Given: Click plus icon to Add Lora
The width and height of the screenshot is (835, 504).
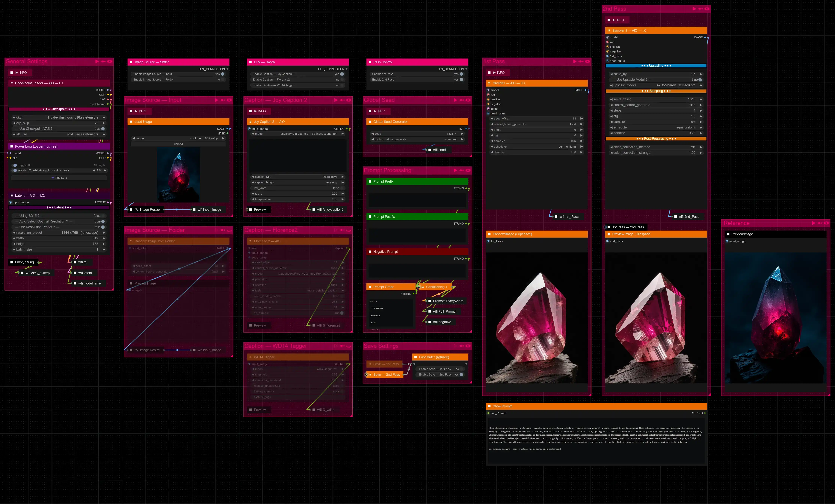Looking at the screenshot, I should [x=53, y=178].
